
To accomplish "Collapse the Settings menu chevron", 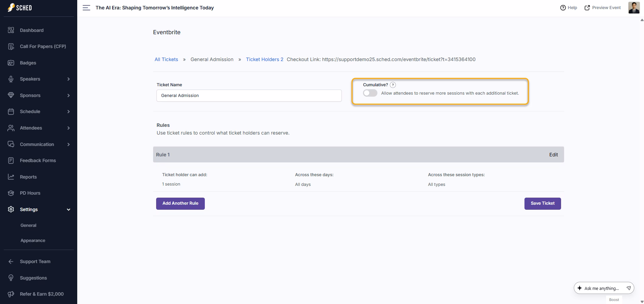I will (x=68, y=209).
